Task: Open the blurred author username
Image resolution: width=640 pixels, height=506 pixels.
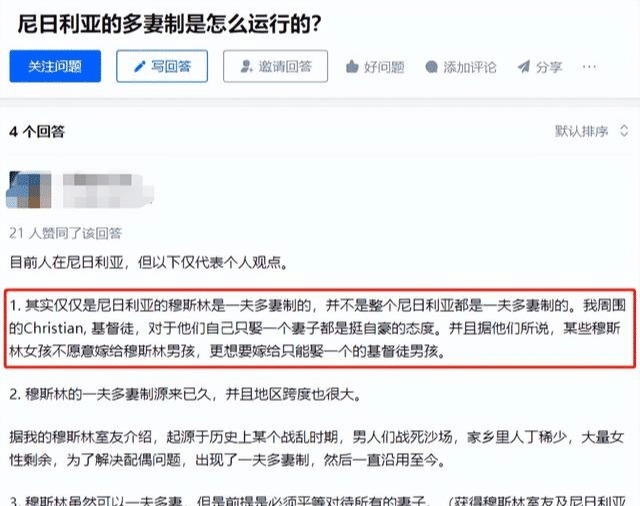Action: [x=108, y=190]
